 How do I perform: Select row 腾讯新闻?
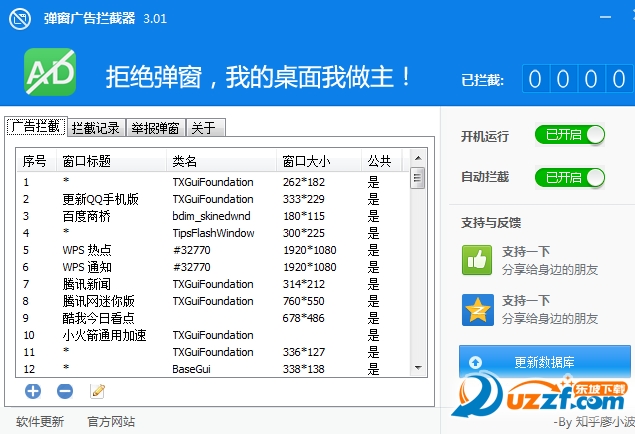click(x=213, y=284)
